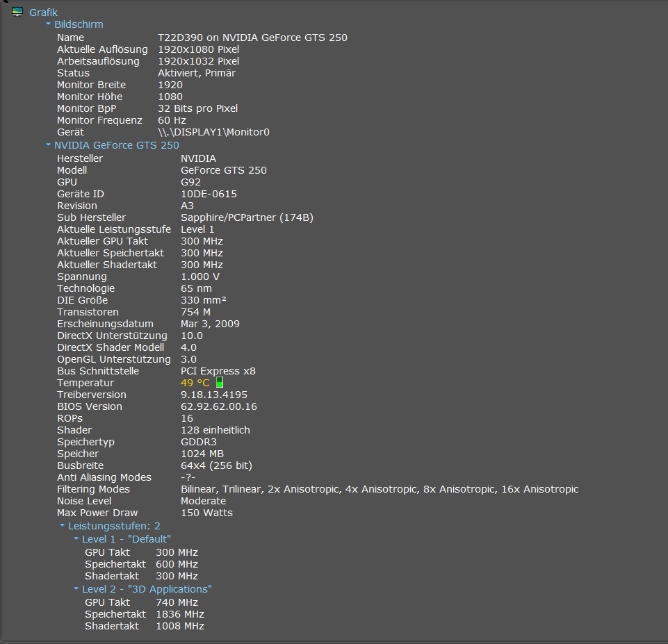The width and height of the screenshot is (668, 644).
Task: Click the "Aktueller GPU Takt" label
Action: click(x=102, y=241)
